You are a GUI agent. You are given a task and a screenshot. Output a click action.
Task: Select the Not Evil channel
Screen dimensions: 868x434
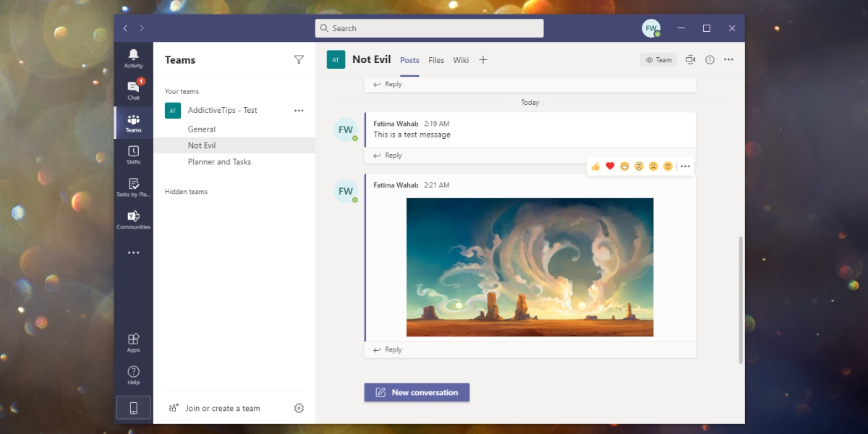[234, 145]
